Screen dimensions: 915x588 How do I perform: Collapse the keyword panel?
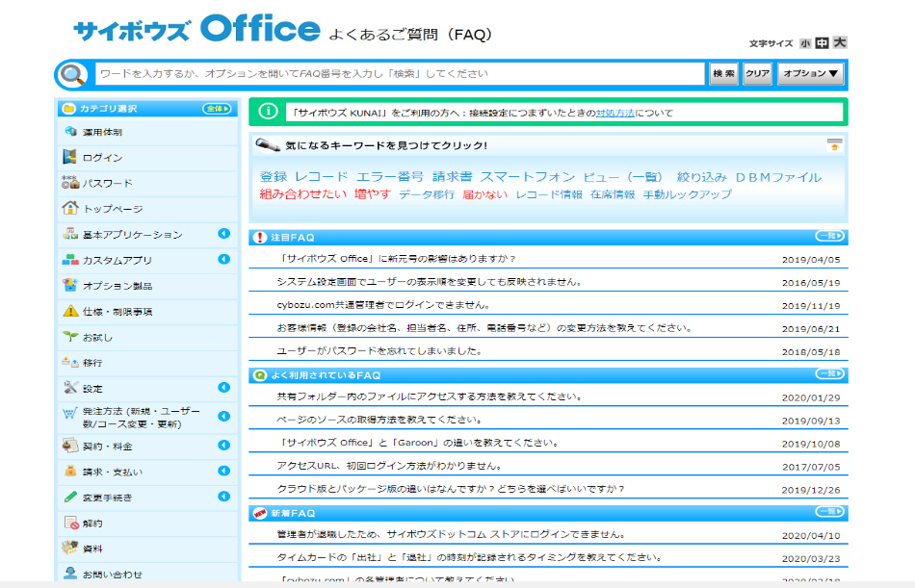point(834,145)
